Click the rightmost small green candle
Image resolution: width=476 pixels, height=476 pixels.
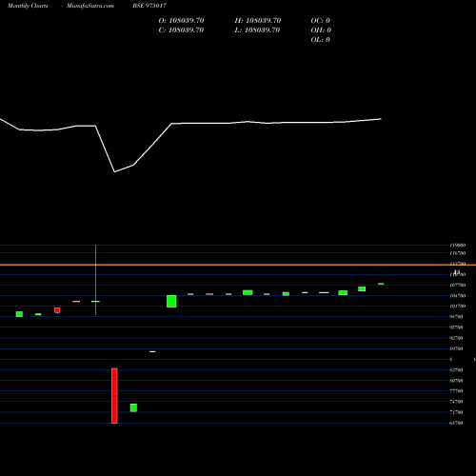pos(381,284)
